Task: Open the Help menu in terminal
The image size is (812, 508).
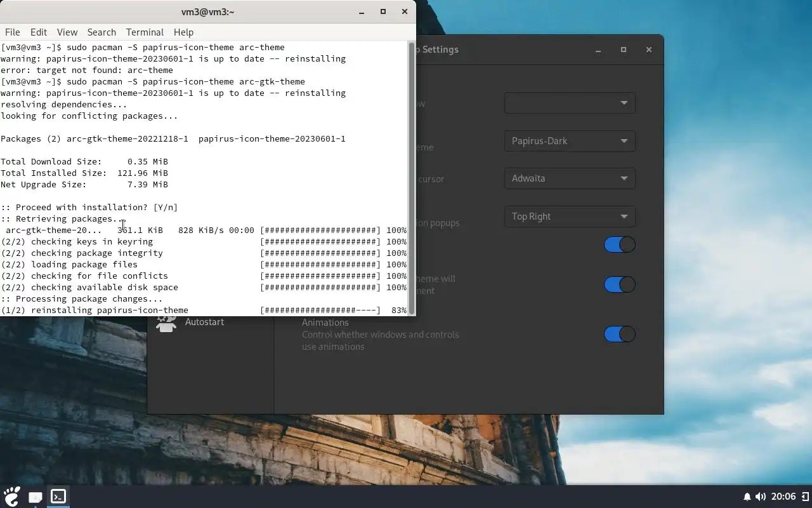Action: (x=183, y=32)
